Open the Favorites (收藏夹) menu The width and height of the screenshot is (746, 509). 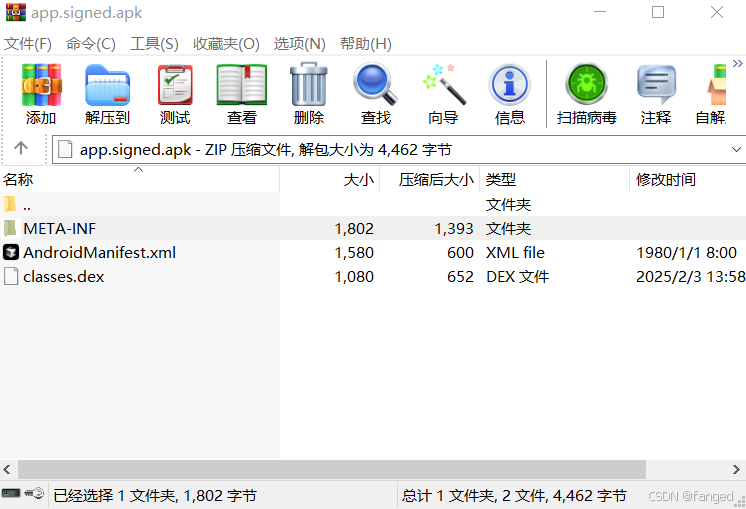[x=226, y=44]
